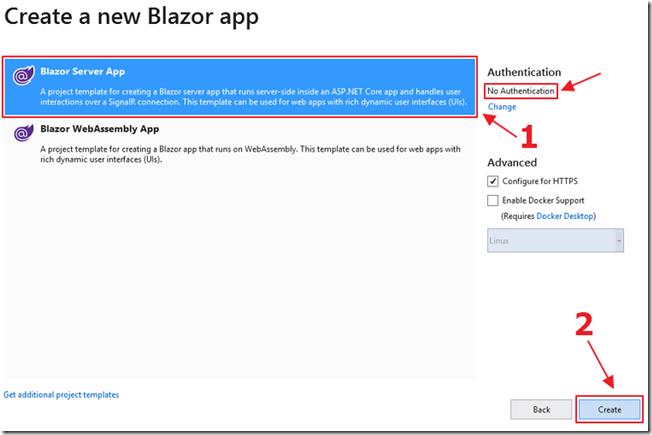The width and height of the screenshot is (652, 435).
Task: Toggle the Configure for HTTPS checkbox
Action: click(x=493, y=181)
